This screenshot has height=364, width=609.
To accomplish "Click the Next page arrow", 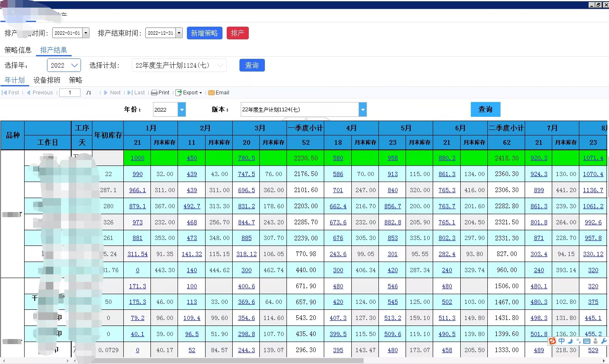I will coord(106,93).
